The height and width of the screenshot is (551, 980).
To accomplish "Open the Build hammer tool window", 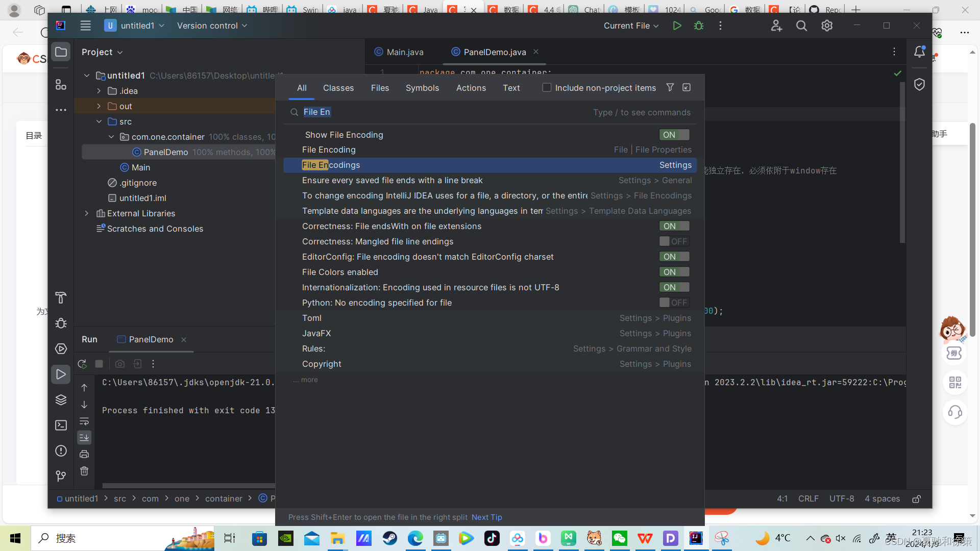I will point(61,298).
